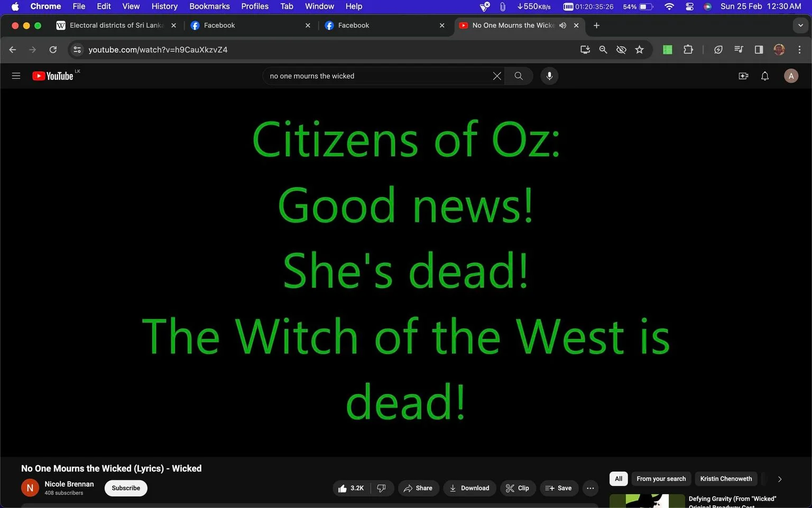Clear the search box text

coord(497,76)
